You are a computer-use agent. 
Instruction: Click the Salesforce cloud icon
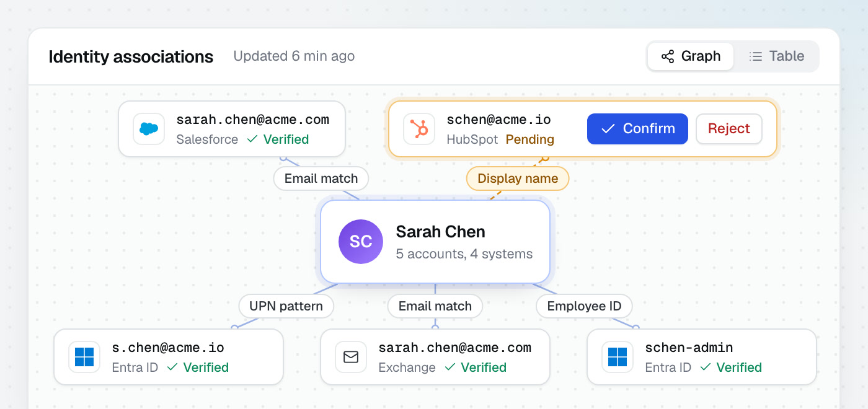[149, 129]
